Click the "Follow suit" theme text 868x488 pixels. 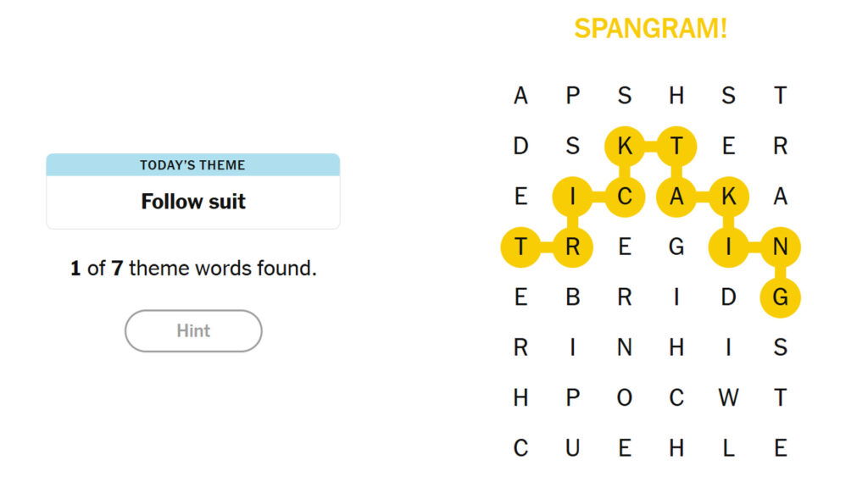pos(193,202)
